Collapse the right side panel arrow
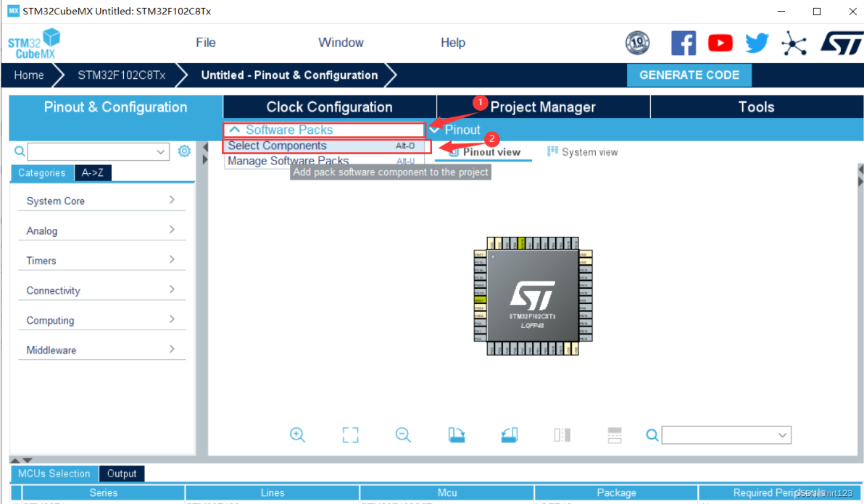864x504 pixels. click(860, 169)
